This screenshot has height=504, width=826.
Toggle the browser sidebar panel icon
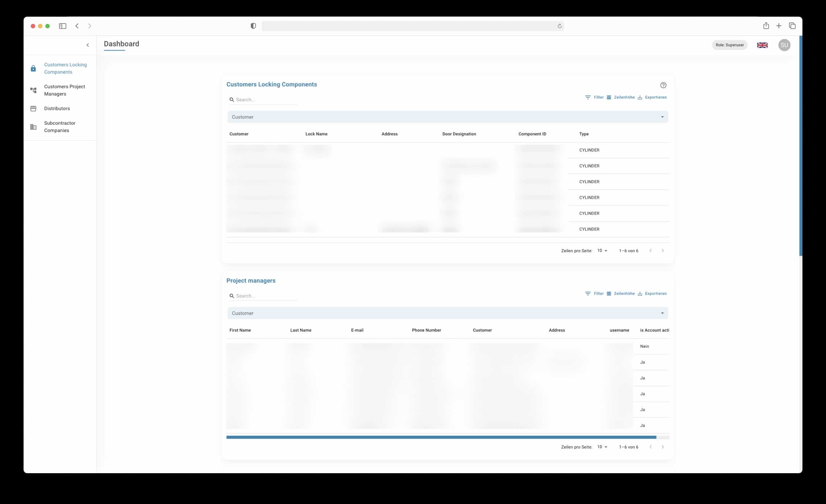(62, 26)
